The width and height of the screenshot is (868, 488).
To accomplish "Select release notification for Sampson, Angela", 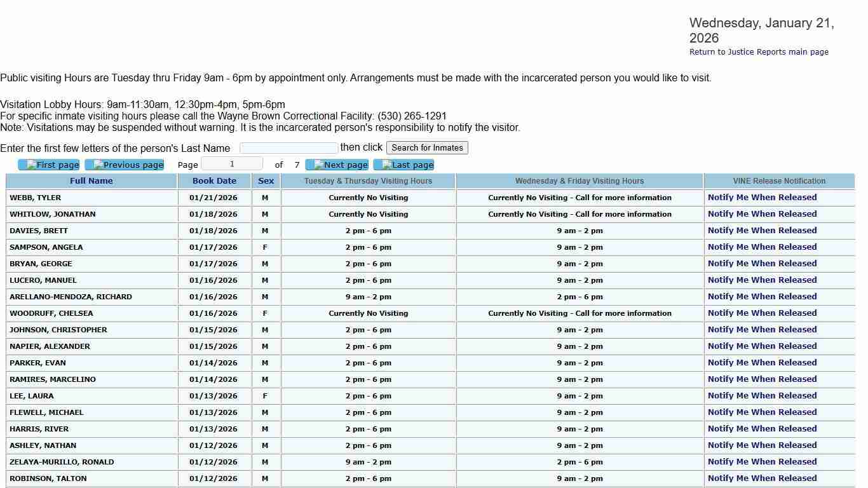I will [762, 247].
